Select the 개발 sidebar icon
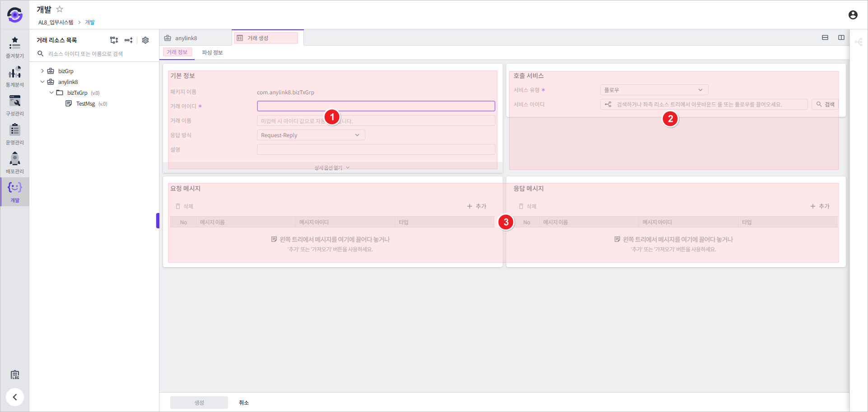868x412 pixels. [x=15, y=192]
